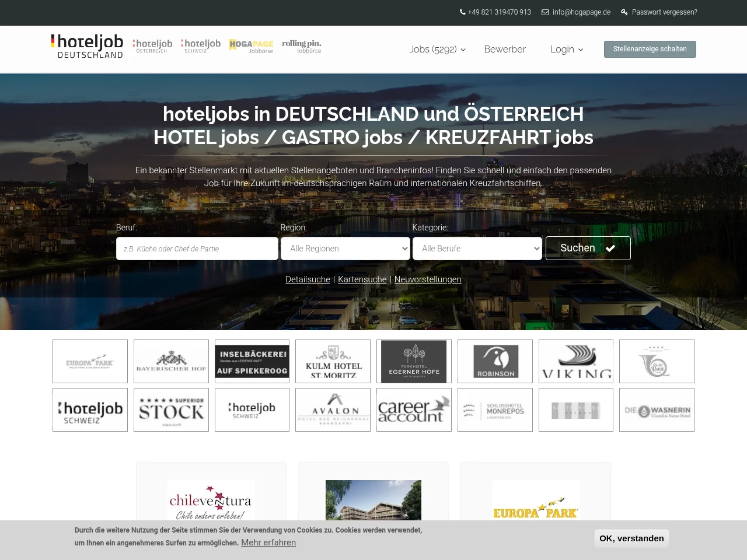Screen dimensions: 747x560
Task: Open large hoteljob Schweiz tile
Action: 90,410
